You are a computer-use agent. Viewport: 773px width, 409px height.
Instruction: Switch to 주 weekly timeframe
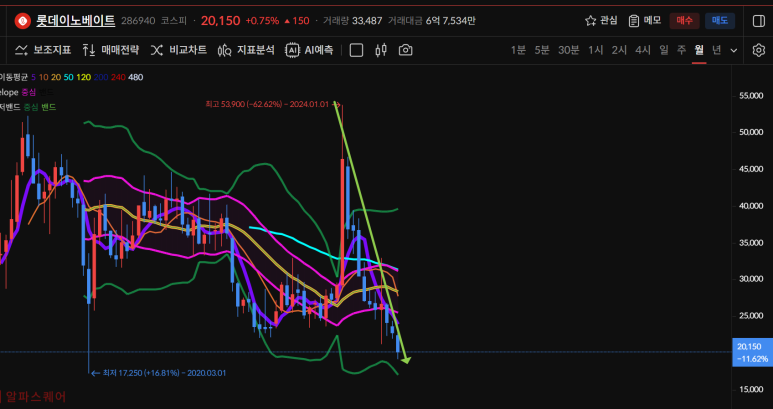pyautogui.click(x=681, y=50)
